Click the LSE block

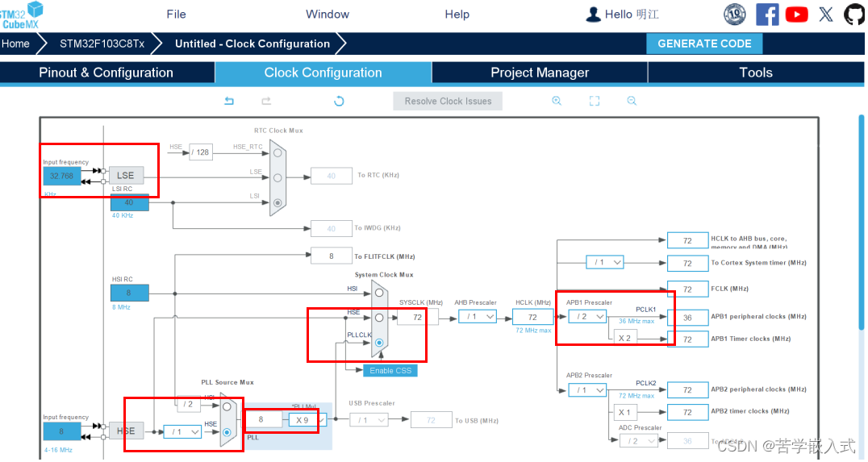coord(126,176)
